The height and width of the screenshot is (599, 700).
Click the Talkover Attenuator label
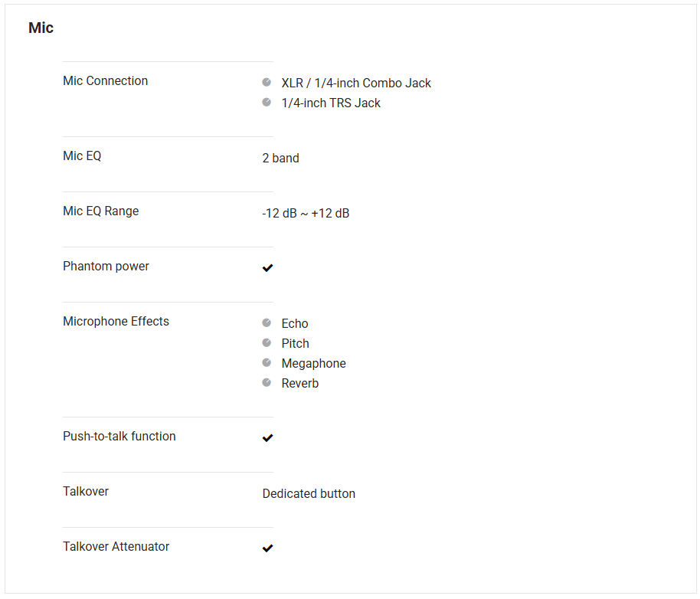click(116, 547)
